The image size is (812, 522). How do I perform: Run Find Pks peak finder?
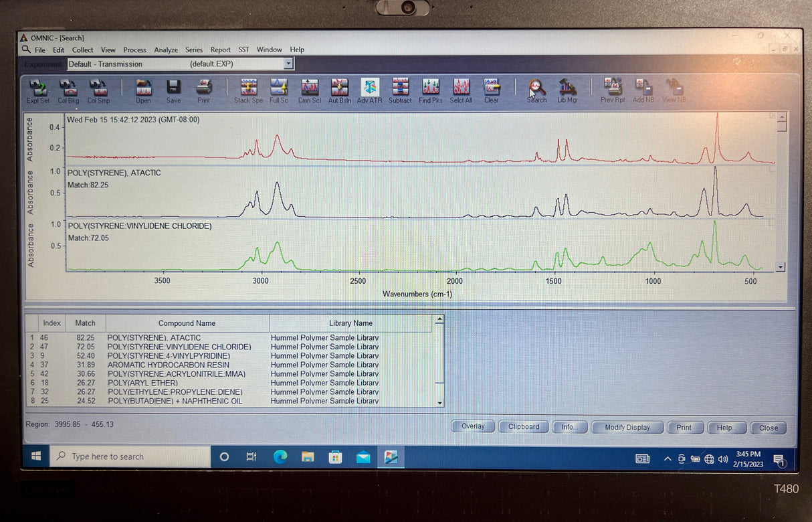[x=430, y=90]
